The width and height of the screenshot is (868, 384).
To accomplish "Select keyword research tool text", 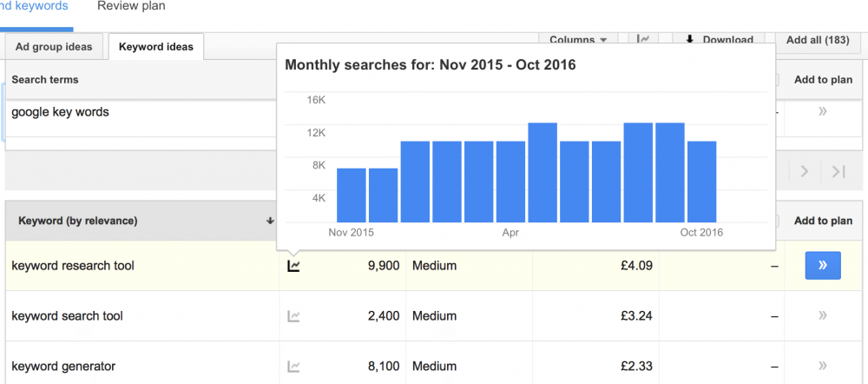I will pyautogui.click(x=73, y=266).
